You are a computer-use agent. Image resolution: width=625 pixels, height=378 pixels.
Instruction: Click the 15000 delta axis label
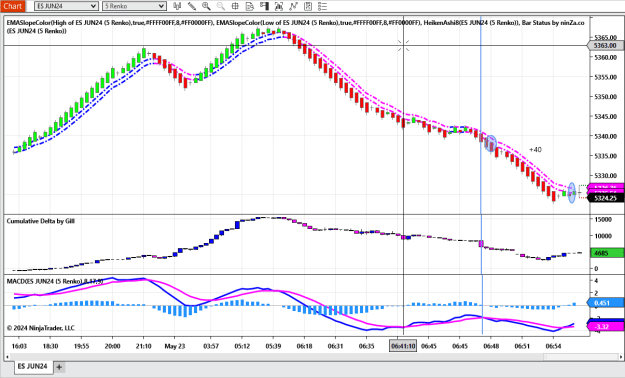603,219
